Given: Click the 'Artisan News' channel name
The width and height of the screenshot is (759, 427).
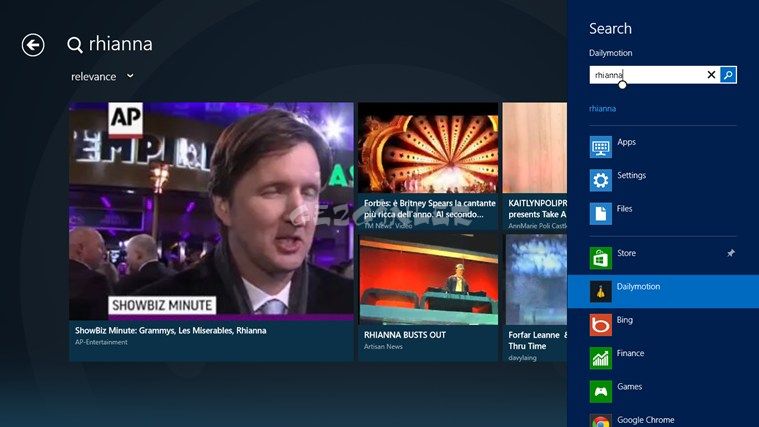Looking at the screenshot, I should pyautogui.click(x=383, y=347).
